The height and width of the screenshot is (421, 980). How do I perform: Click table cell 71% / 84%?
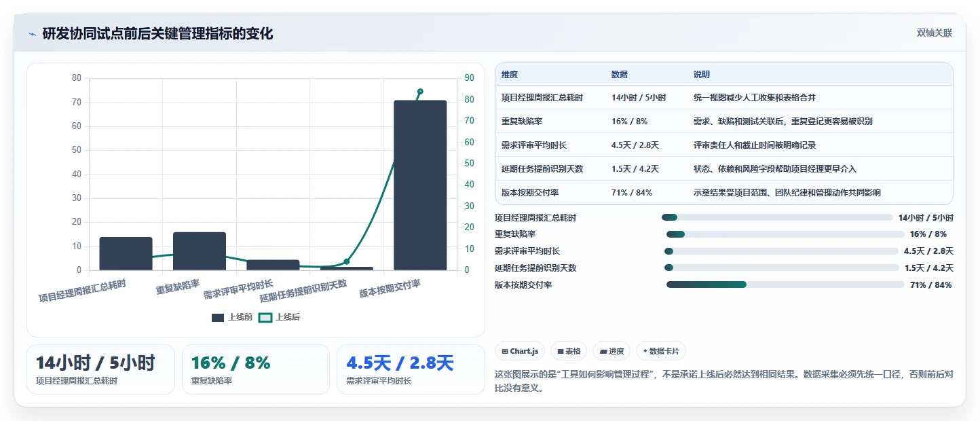click(x=632, y=193)
